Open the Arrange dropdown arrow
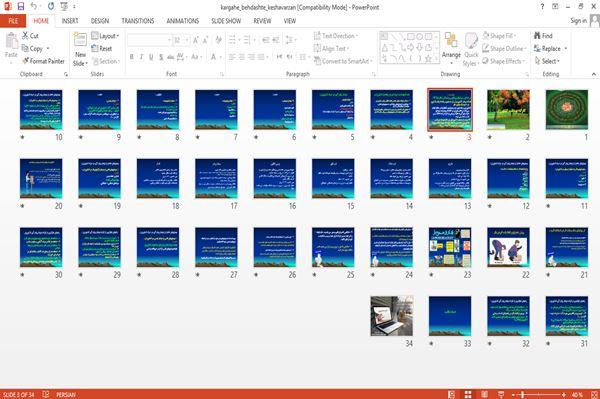This screenshot has height=399, width=600. pyautogui.click(x=451, y=63)
